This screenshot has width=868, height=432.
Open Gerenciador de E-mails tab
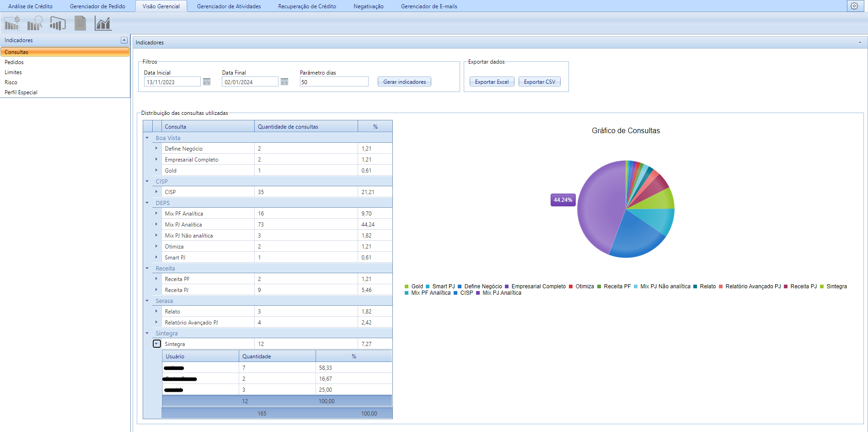(x=429, y=6)
